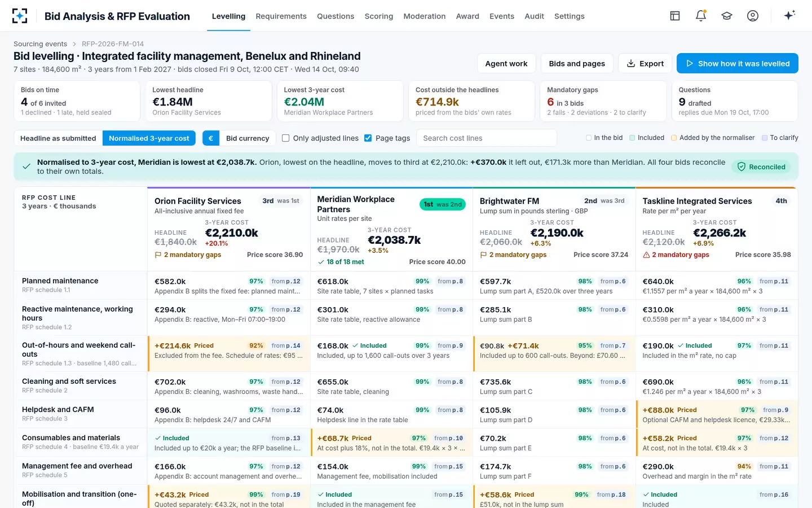This screenshot has width=812, height=508.
Task: Click the Bid Analysis app logo
Action: (x=20, y=16)
